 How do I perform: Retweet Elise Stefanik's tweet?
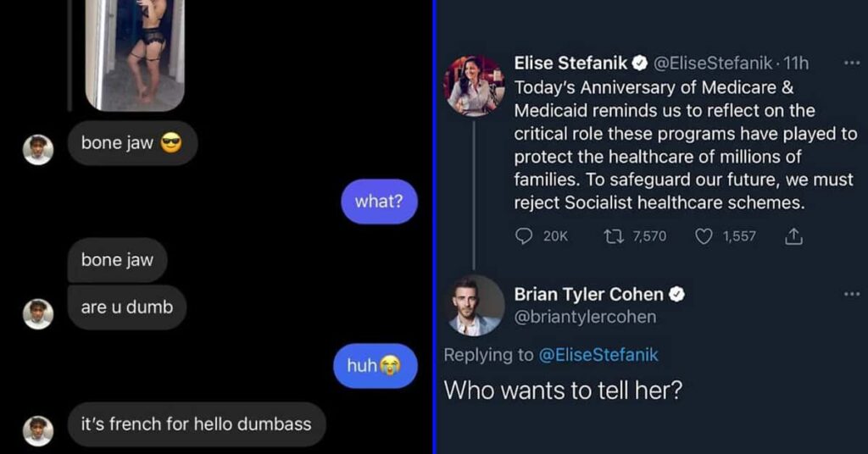coord(614,236)
